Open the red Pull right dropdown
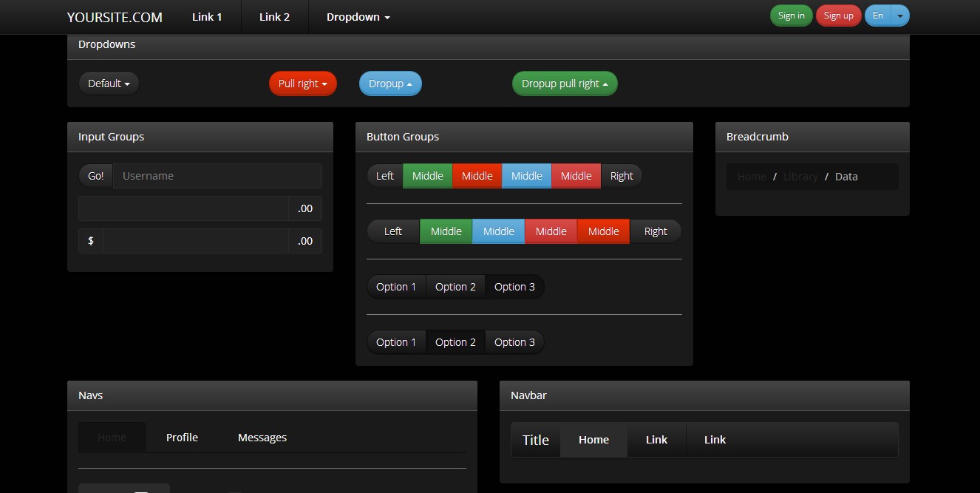Viewport: 980px width, 493px height. click(x=302, y=83)
